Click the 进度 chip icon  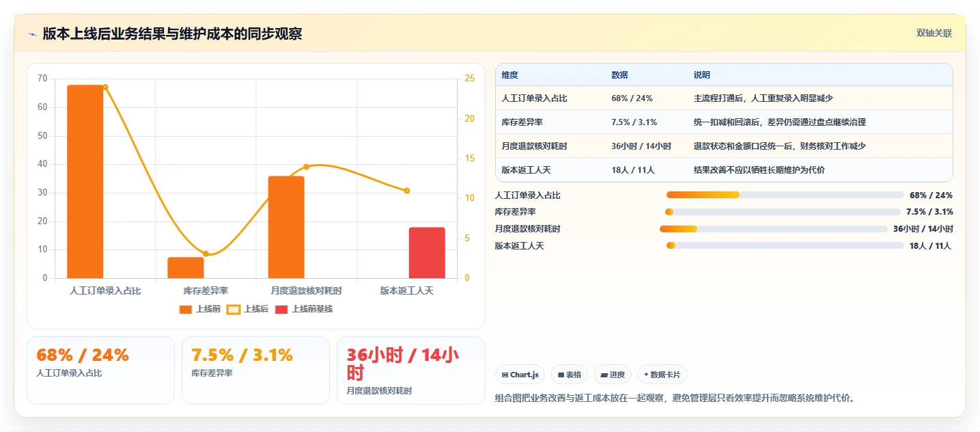(x=604, y=375)
